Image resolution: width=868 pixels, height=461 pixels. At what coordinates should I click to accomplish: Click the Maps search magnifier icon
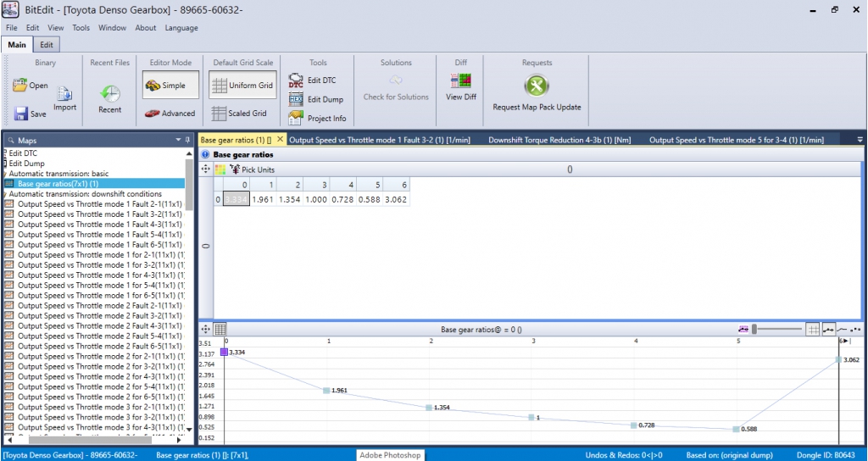coord(11,141)
